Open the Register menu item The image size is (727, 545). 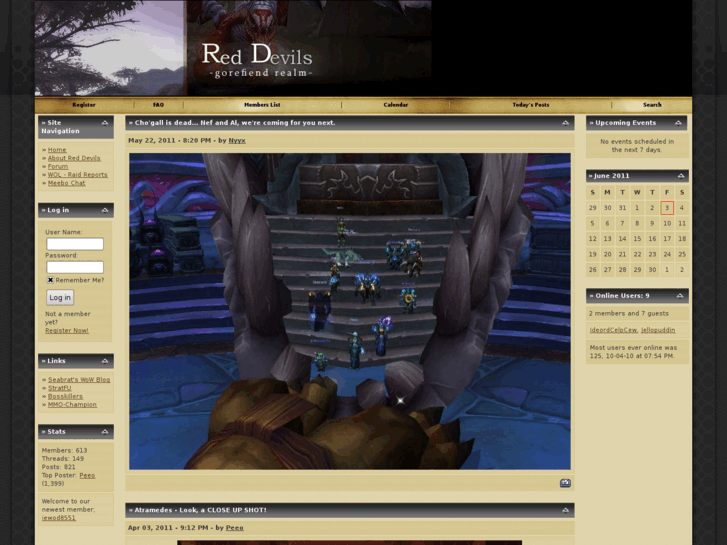[x=84, y=105]
